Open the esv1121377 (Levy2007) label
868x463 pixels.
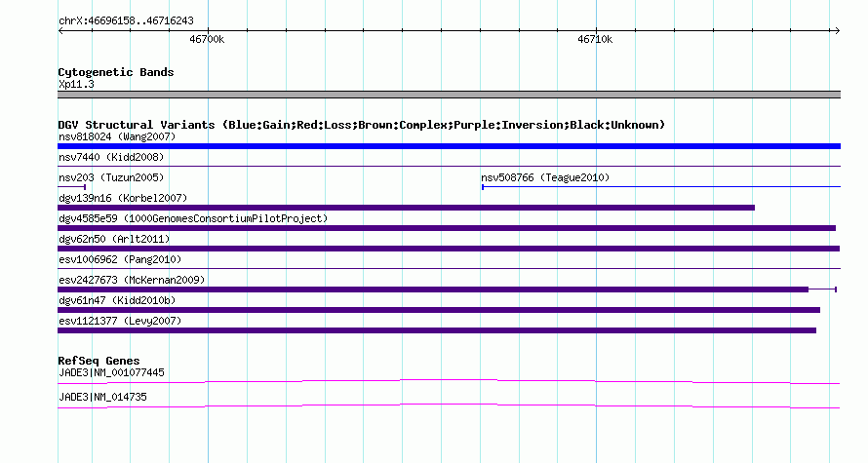(x=120, y=321)
